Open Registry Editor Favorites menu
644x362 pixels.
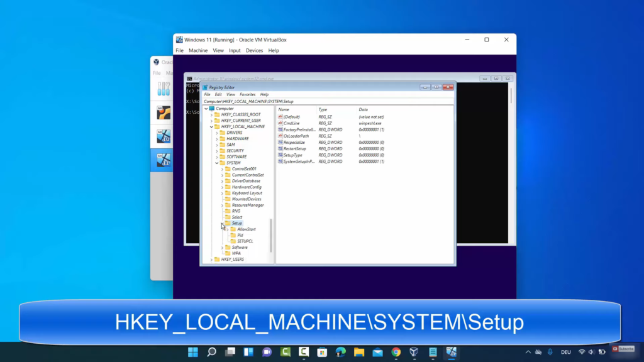248,94
